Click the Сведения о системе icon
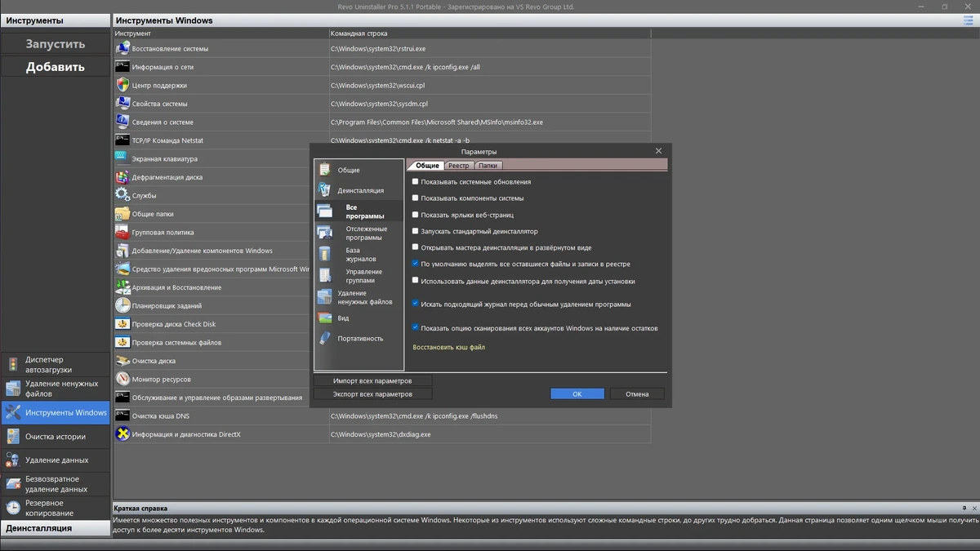Viewport: 980px width, 551px height. pyautogui.click(x=122, y=122)
